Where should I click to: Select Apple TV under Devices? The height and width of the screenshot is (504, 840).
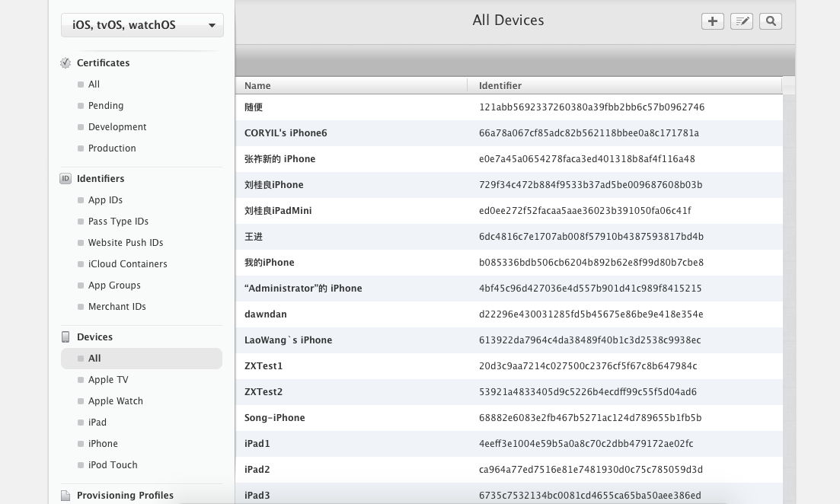point(108,380)
